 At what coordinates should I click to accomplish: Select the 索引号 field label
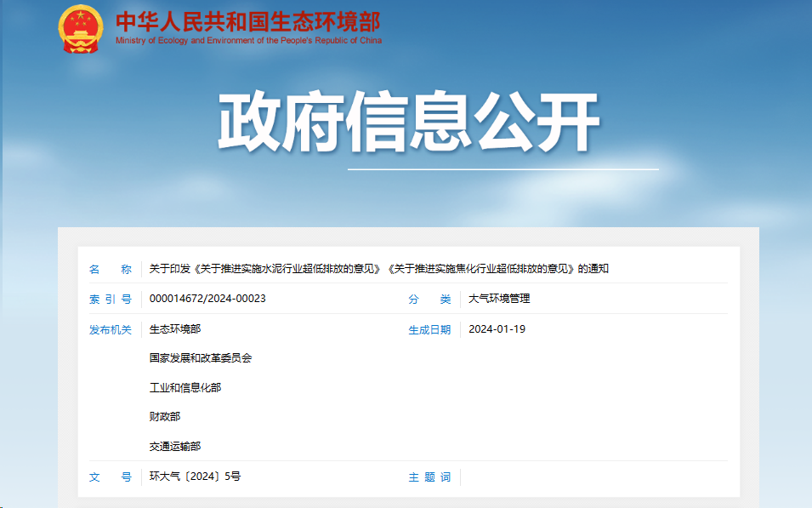click(x=111, y=300)
